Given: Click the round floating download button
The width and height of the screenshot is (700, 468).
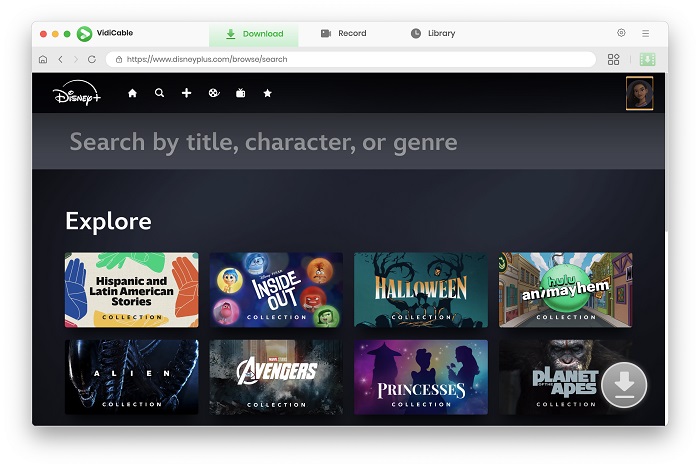Looking at the screenshot, I should click(624, 385).
